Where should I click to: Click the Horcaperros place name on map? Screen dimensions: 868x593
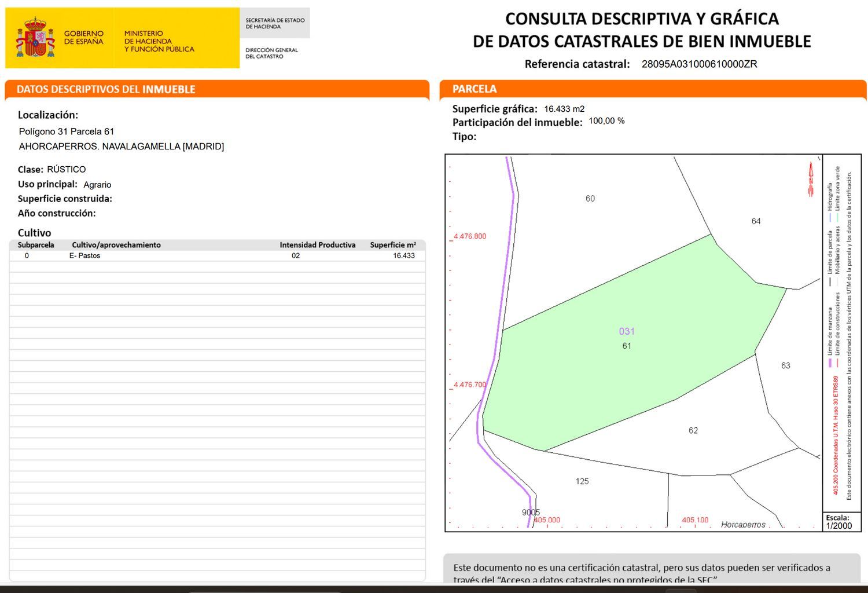(743, 524)
